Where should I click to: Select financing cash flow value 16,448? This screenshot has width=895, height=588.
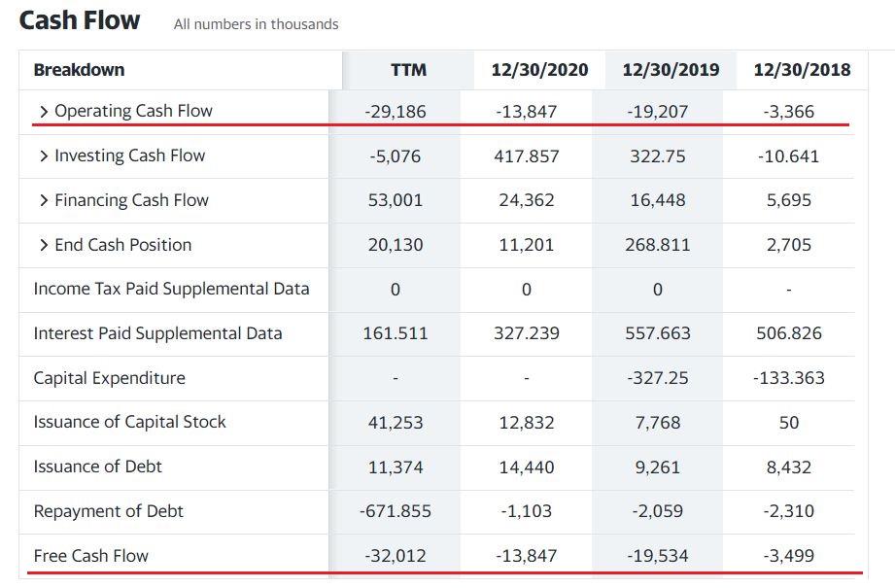click(658, 200)
